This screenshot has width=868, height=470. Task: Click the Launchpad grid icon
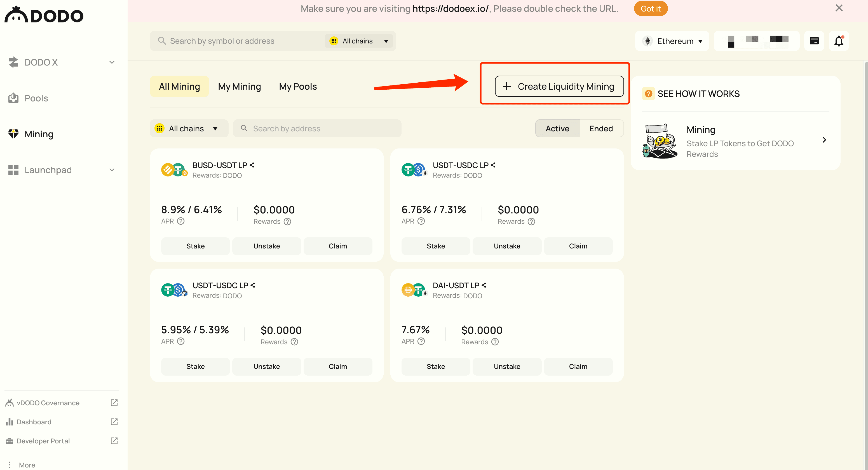13,170
